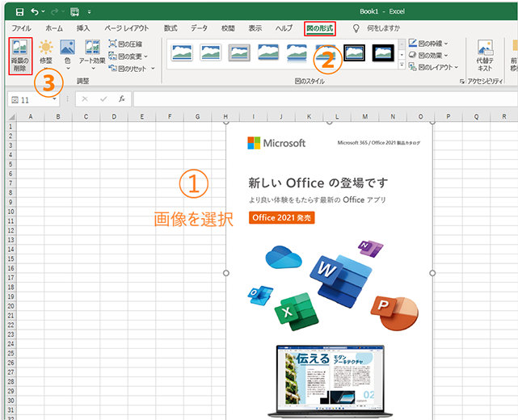This screenshot has width=518, height=420.
Task: Open the アート効果 menu
Action: tap(92, 56)
